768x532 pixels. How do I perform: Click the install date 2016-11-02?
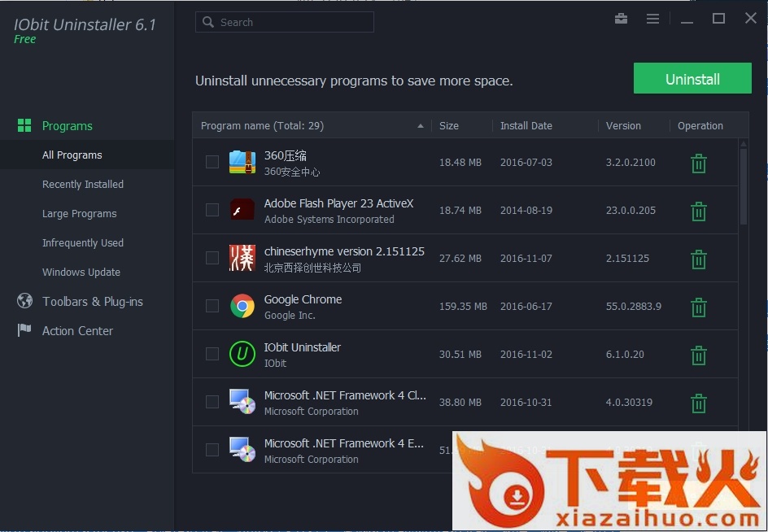[x=526, y=355]
